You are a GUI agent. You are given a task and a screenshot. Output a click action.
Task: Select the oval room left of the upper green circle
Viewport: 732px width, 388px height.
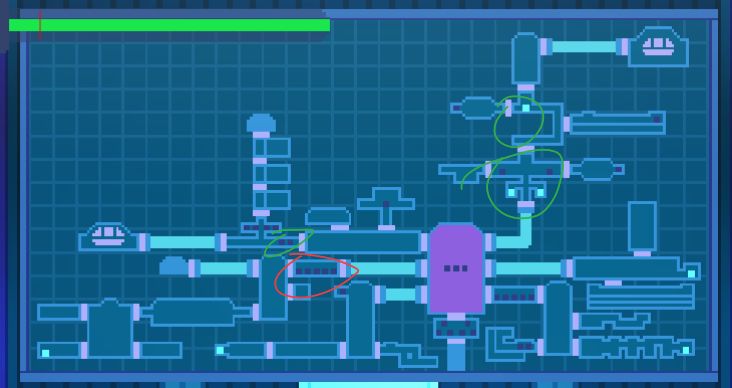pyautogui.click(x=476, y=108)
